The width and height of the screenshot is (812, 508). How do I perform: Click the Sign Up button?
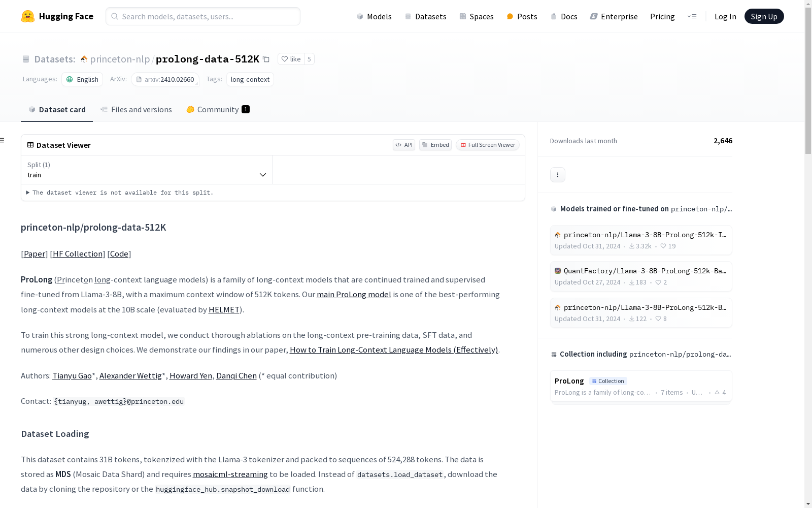(x=764, y=16)
